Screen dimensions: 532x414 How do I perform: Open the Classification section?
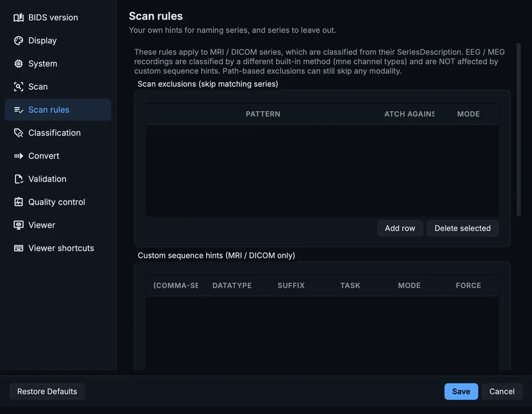(58, 132)
